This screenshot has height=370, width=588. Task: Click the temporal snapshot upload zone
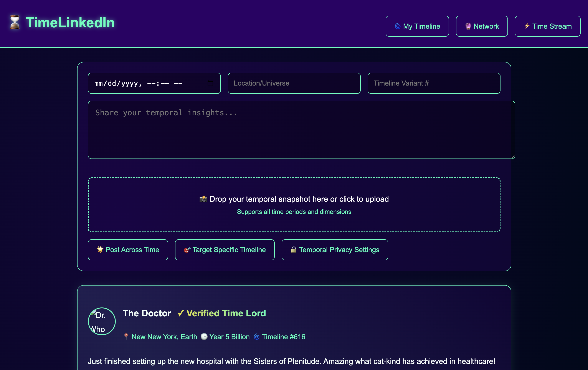pos(294,205)
